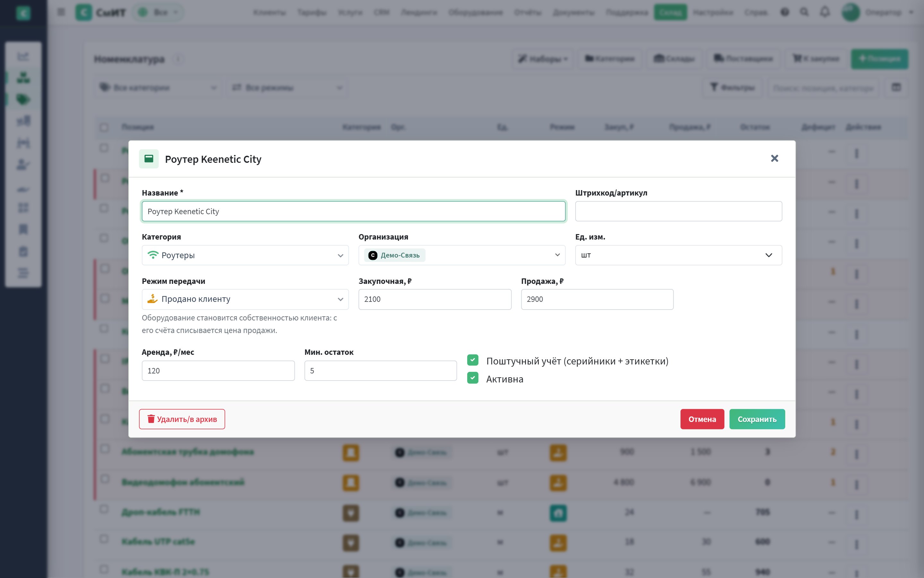Open Режим передачи dropdown Продано клиенту
Image resolution: width=924 pixels, height=578 pixels.
[x=245, y=299]
